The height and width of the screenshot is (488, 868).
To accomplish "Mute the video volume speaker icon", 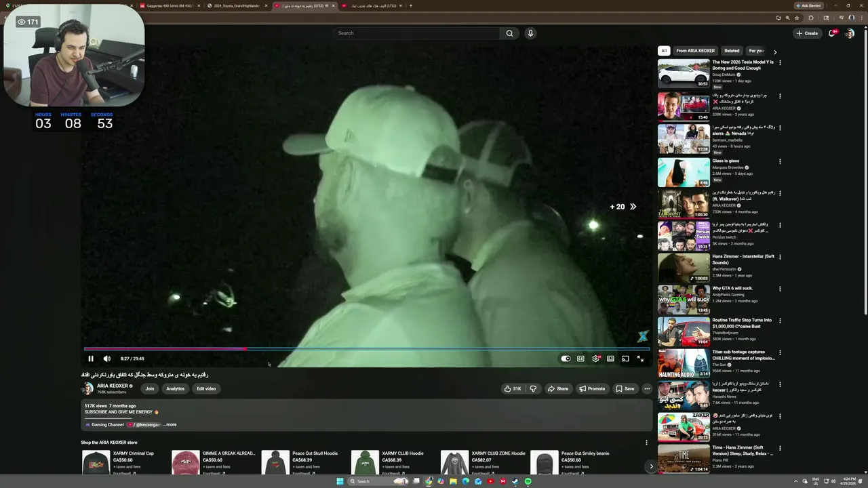I will [x=106, y=359].
